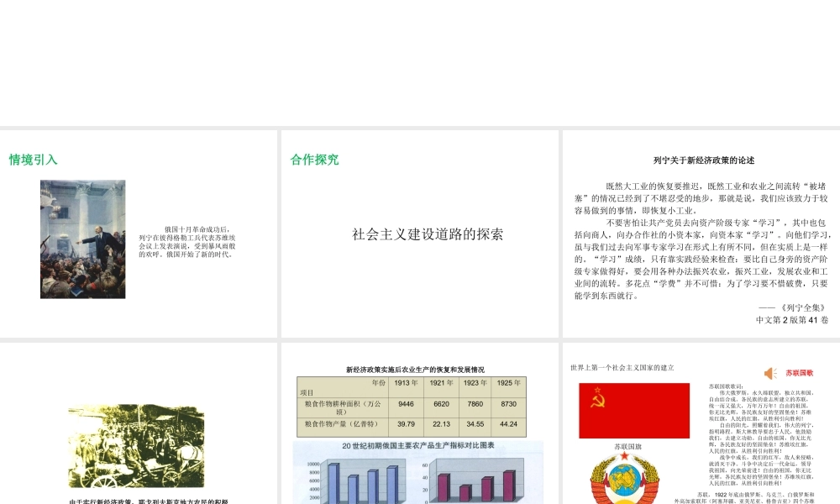Click the old market photograph

136,445
